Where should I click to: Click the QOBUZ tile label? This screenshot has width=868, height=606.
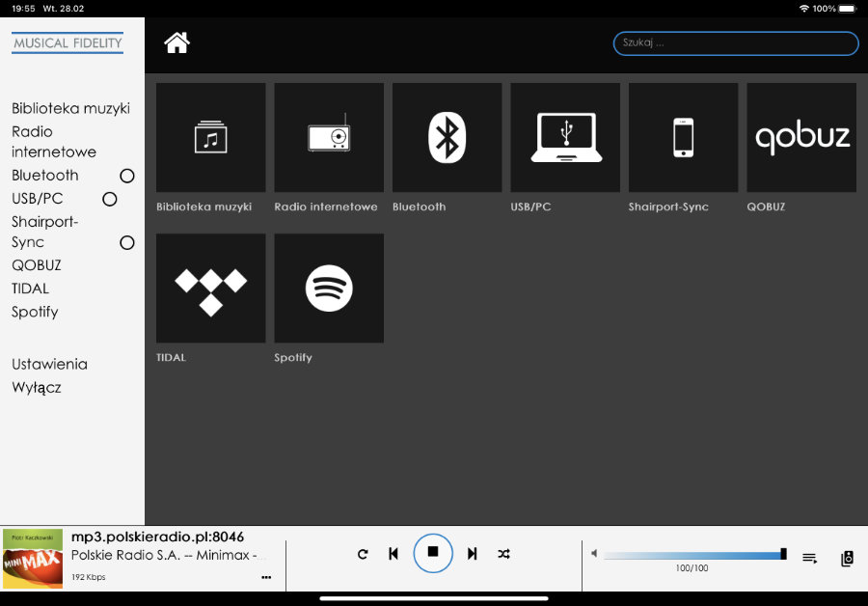point(766,207)
